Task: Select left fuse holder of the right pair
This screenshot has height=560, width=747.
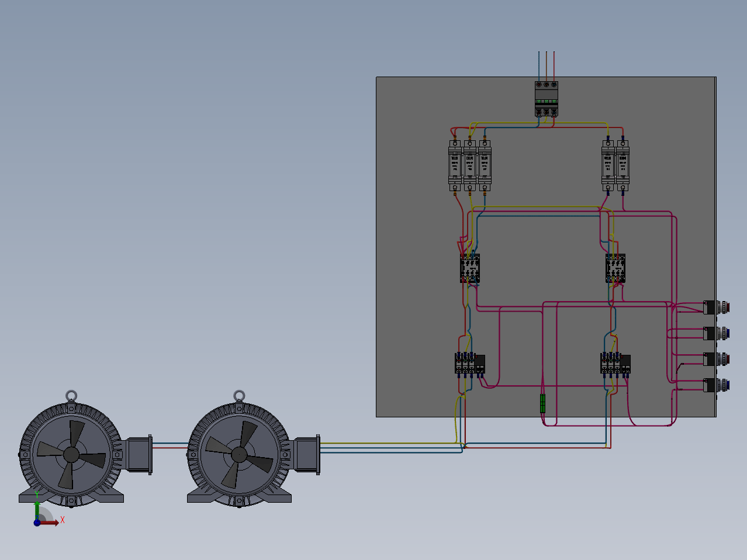Action: [608, 165]
